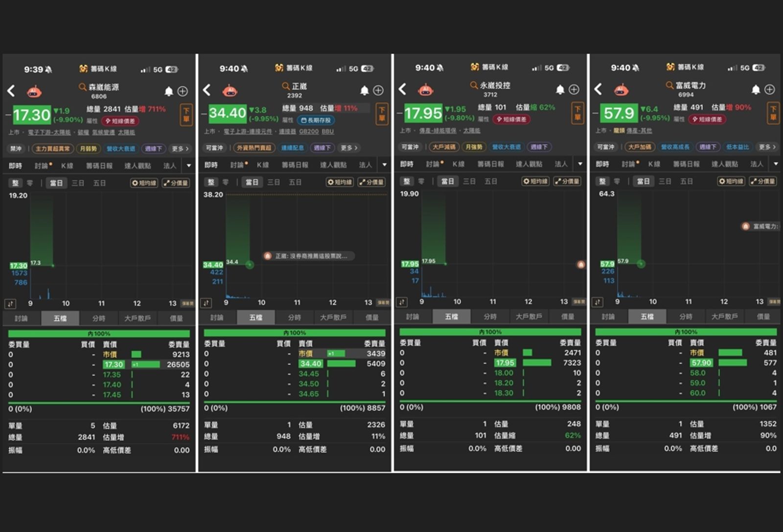Viewport: 783px width, 532px height.
Task: Toggle 短均線 overlay on 正崴 chart
Action: (x=340, y=182)
